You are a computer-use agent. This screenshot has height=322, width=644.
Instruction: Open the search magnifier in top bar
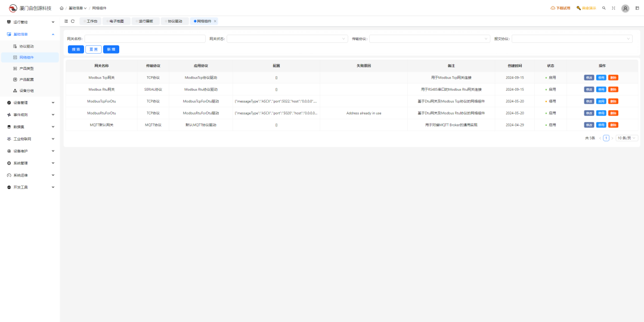coord(604,8)
